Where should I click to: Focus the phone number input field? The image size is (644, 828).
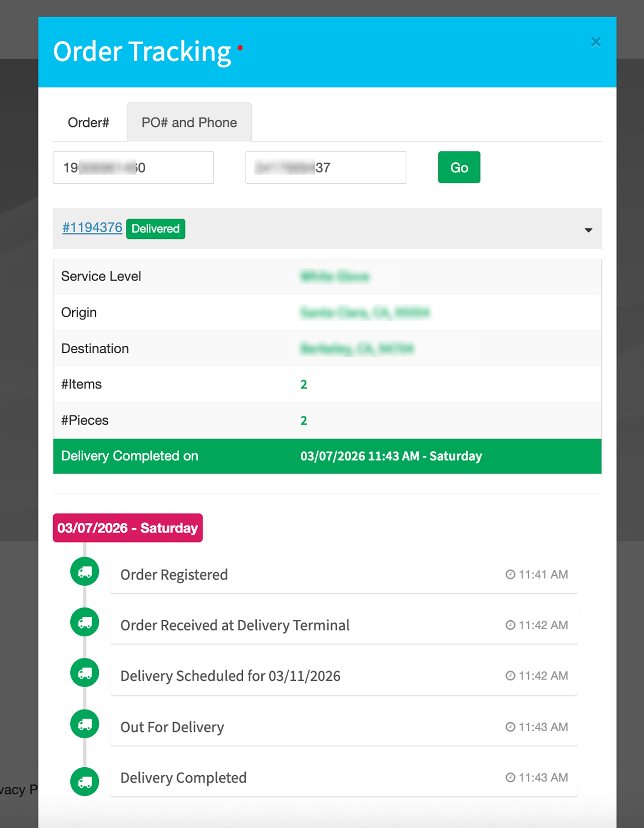(326, 168)
